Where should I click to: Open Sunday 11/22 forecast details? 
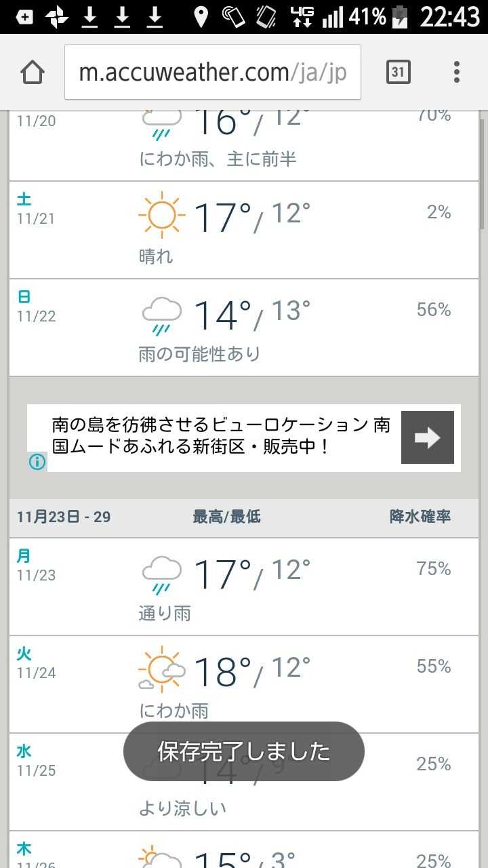coord(244,328)
